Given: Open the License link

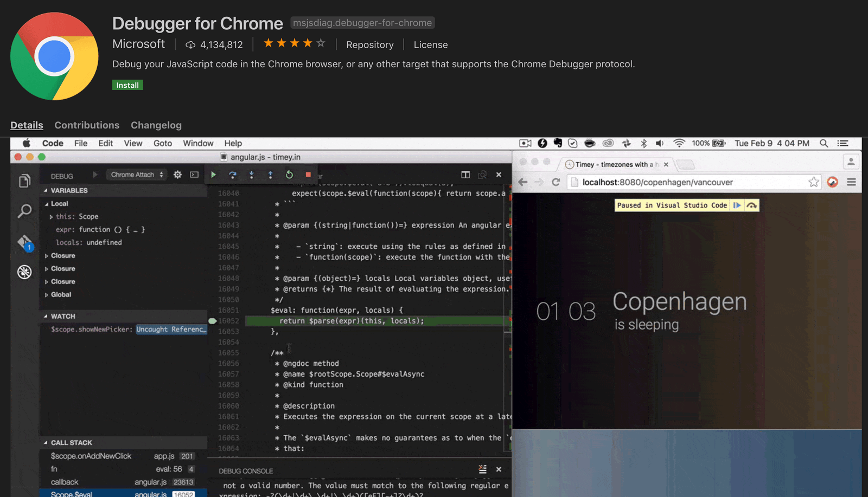Looking at the screenshot, I should (x=431, y=45).
